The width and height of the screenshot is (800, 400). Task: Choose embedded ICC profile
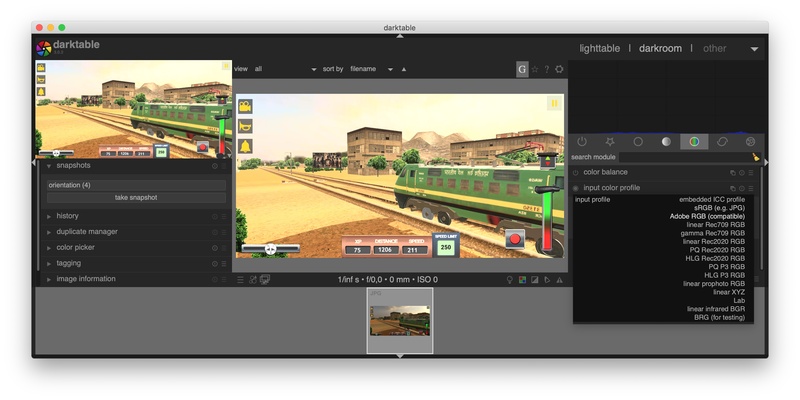point(712,199)
